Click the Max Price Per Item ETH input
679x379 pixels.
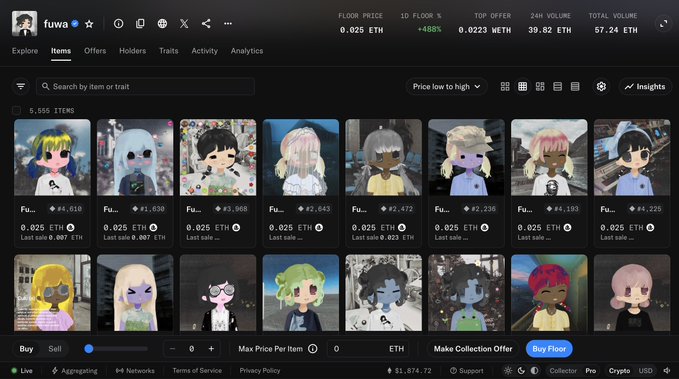pyautogui.click(x=369, y=349)
